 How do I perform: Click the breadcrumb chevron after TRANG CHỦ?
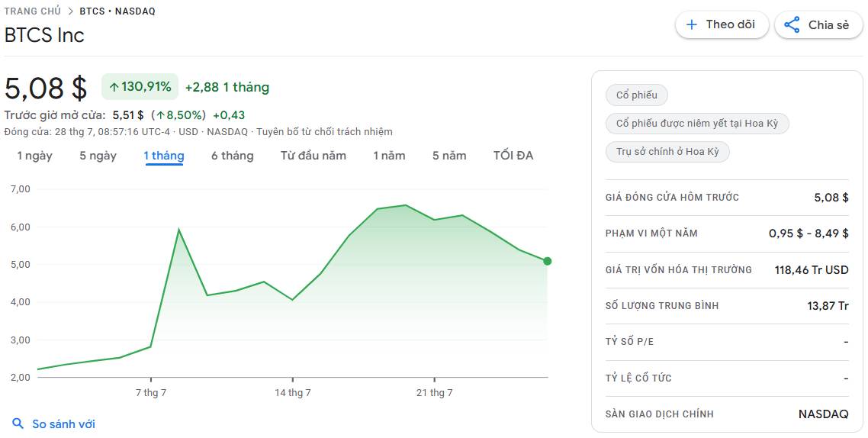click(70, 11)
